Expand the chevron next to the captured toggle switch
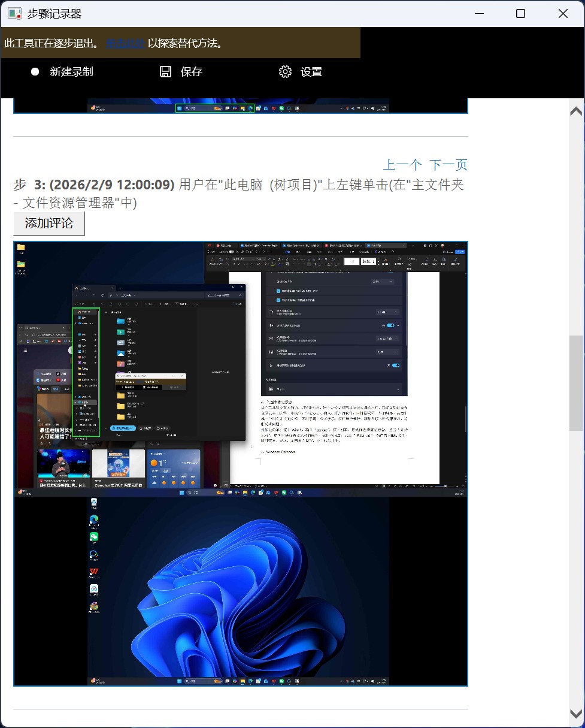Image resolution: width=585 pixels, height=728 pixels. pyautogui.click(x=398, y=325)
